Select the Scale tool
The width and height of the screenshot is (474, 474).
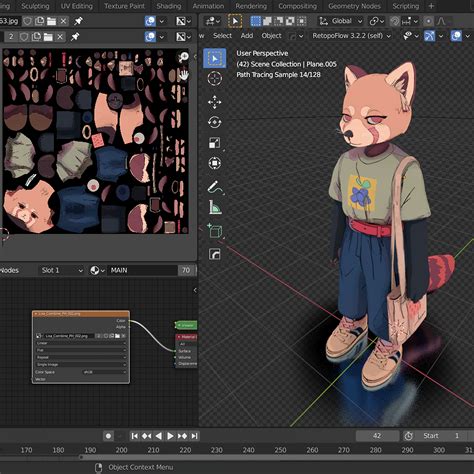pyautogui.click(x=215, y=143)
